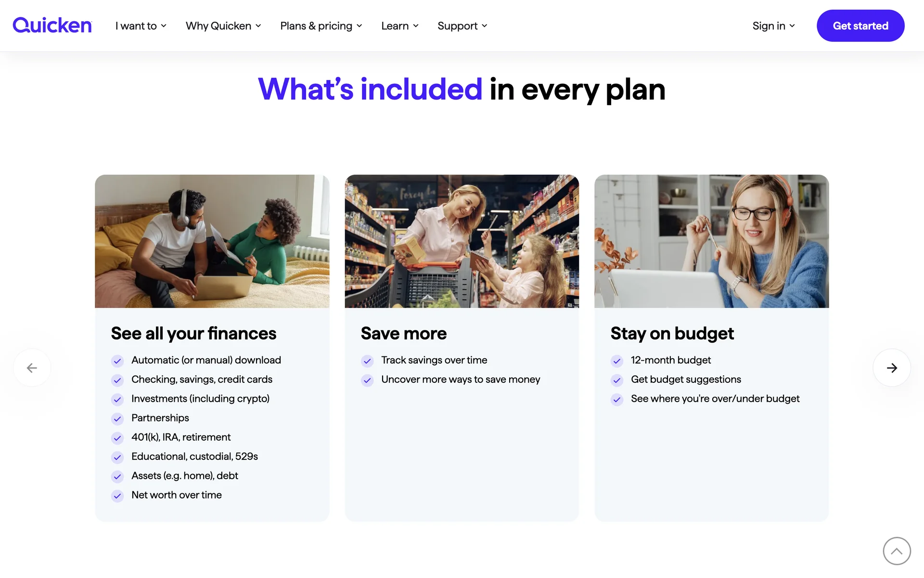
Task: Expand the I want to dropdown
Action: tap(141, 26)
